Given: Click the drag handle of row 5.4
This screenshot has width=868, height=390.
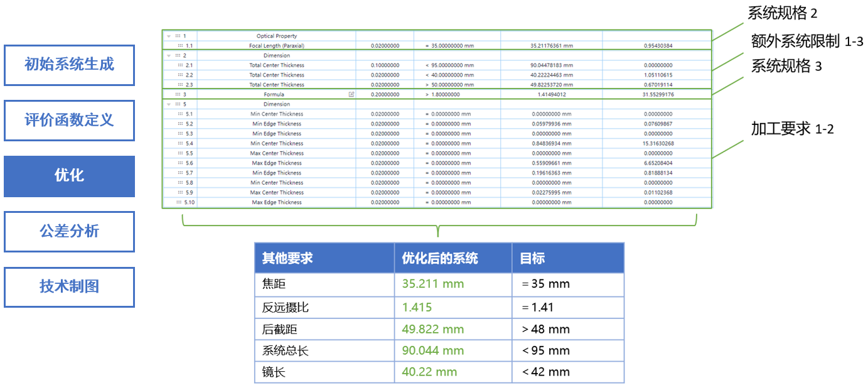Looking at the screenshot, I should [x=180, y=143].
